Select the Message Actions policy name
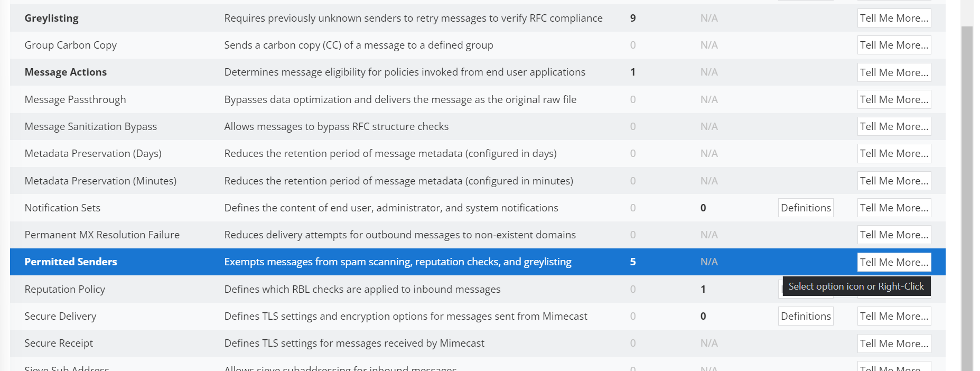 [x=66, y=72]
